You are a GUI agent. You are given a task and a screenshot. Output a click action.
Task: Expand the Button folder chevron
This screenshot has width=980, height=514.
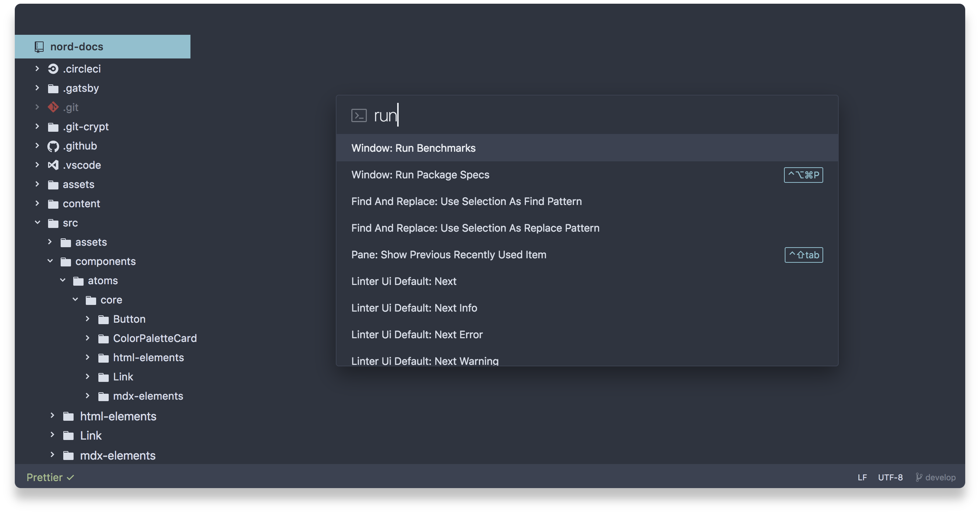click(88, 319)
